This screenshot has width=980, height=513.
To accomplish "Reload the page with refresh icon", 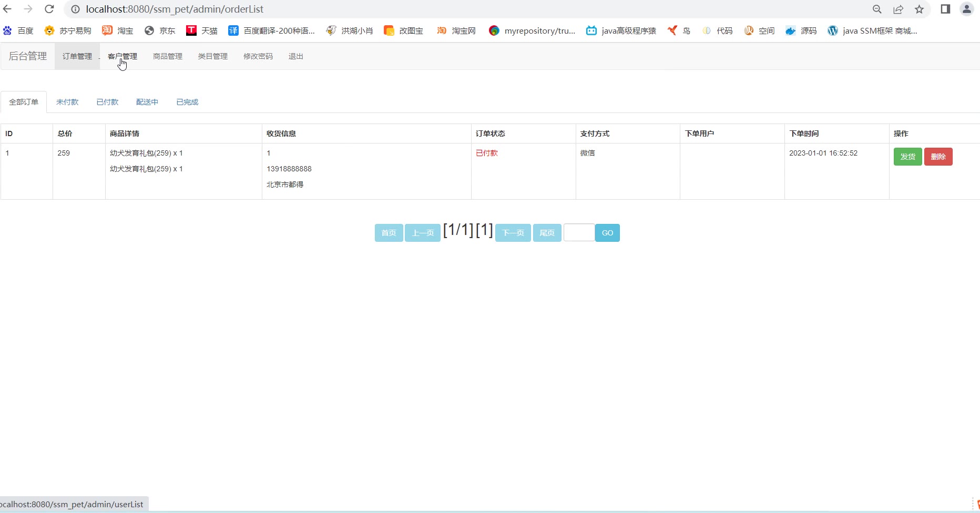I will (49, 9).
